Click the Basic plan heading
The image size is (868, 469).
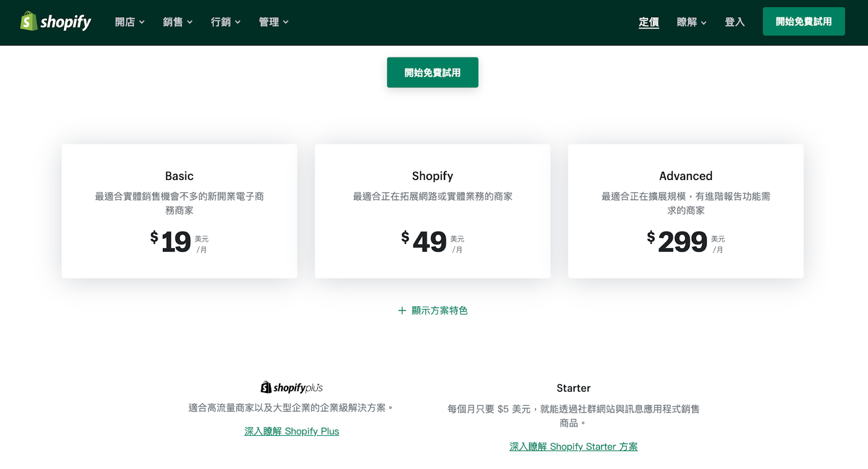(x=180, y=176)
